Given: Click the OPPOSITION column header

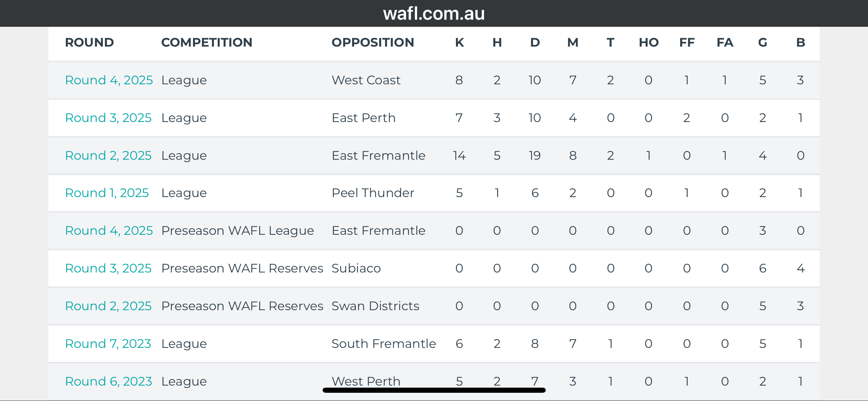Looking at the screenshot, I should [x=373, y=42].
